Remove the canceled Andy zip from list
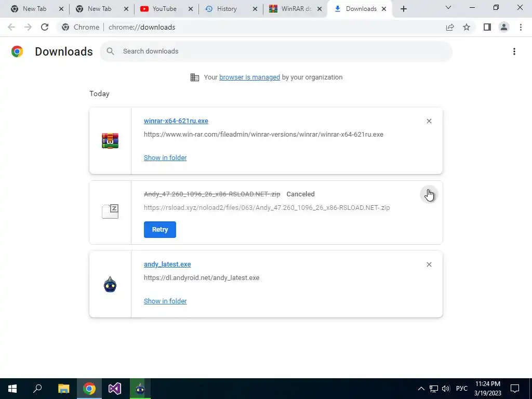532x399 pixels. click(x=429, y=194)
